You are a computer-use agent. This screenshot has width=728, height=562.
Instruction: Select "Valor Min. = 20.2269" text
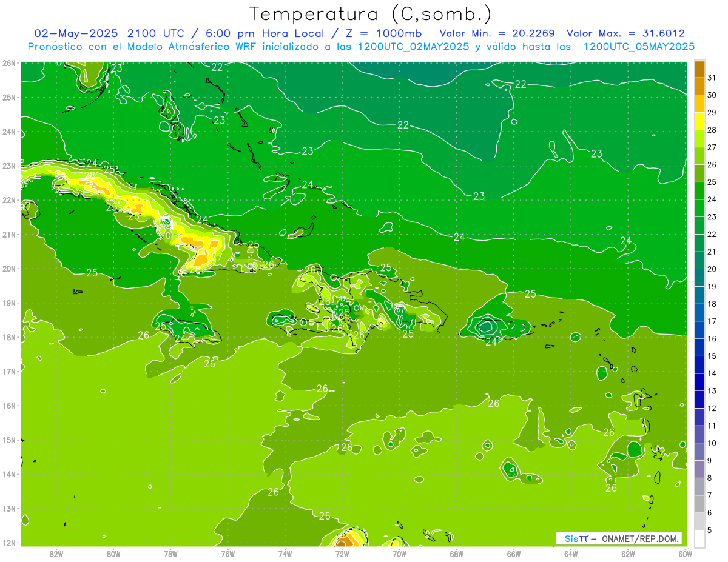(x=496, y=33)
